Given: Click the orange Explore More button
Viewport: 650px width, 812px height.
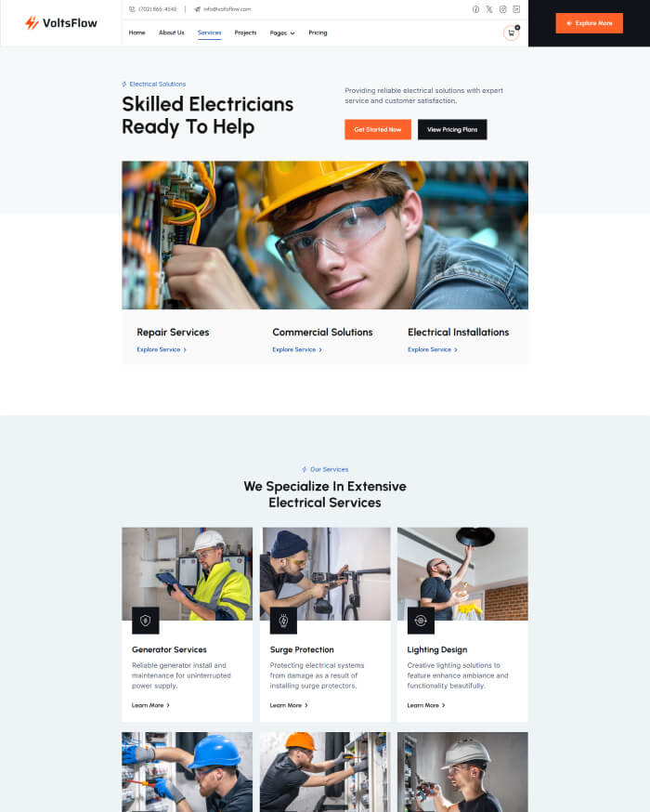Looking at the screenshot, I should (x=589, y=23).
